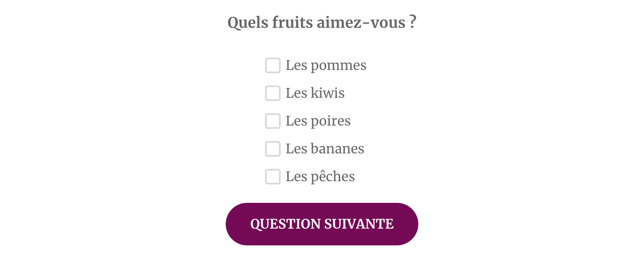Check the Les pommes checkbox

[273, 65]
